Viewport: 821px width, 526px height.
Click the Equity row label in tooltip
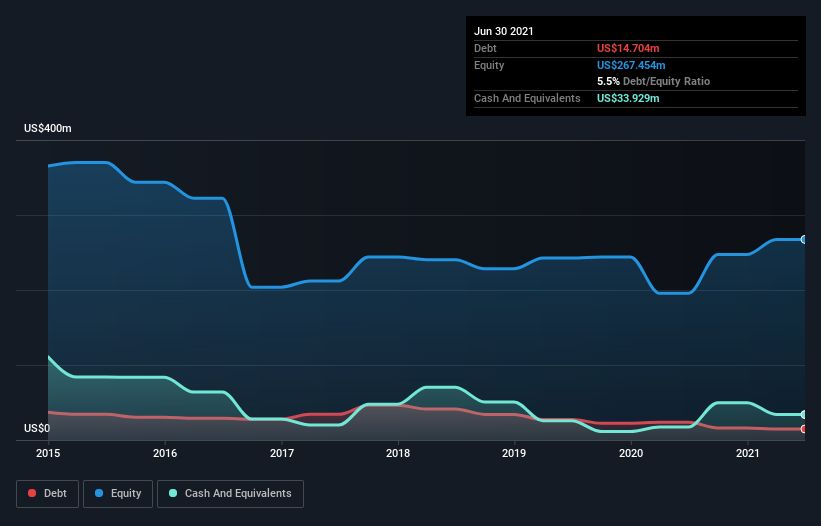click(489, 65)
